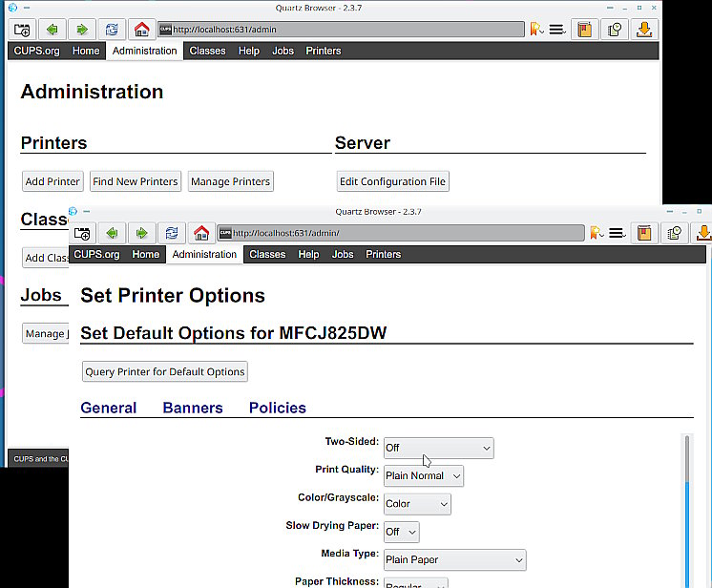Select Administration tab in front window
Screen dimensions: 712x588
205,254
